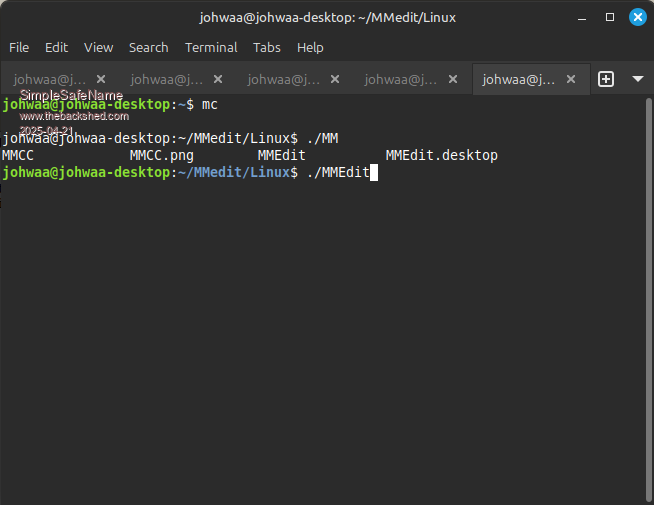654x505 pixels.
Task: Expand the tab list dropdown arrow
Action: pos(637,79)
